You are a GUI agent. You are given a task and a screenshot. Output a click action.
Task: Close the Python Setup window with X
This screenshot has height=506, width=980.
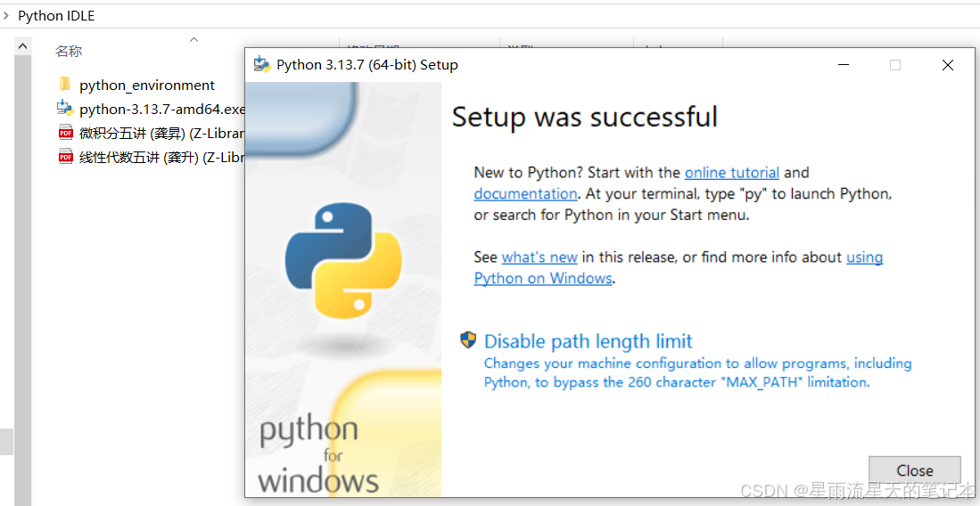(x=948, y=65)
